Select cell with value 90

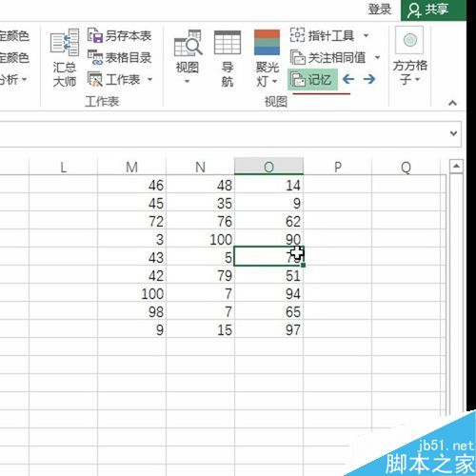(x=268, y=239)
